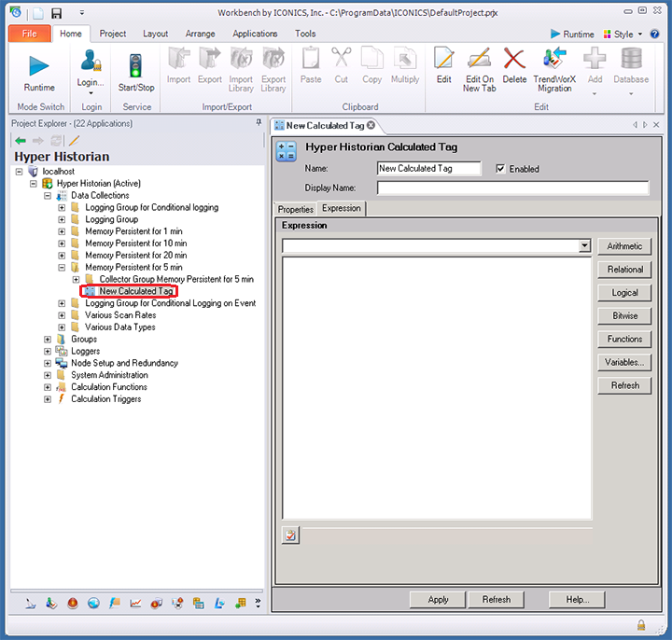The height and width of the screenshot is (640, 672).
Task: Click the Runtime mode switch icon
Action: (39, 65)
